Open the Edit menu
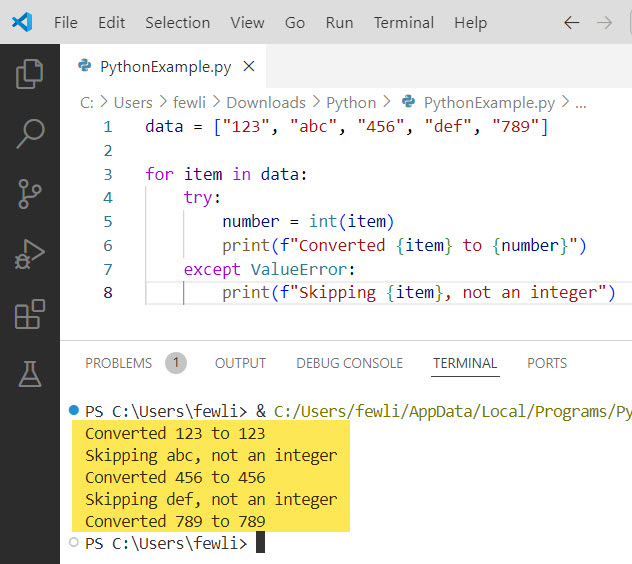 (112, 23)
